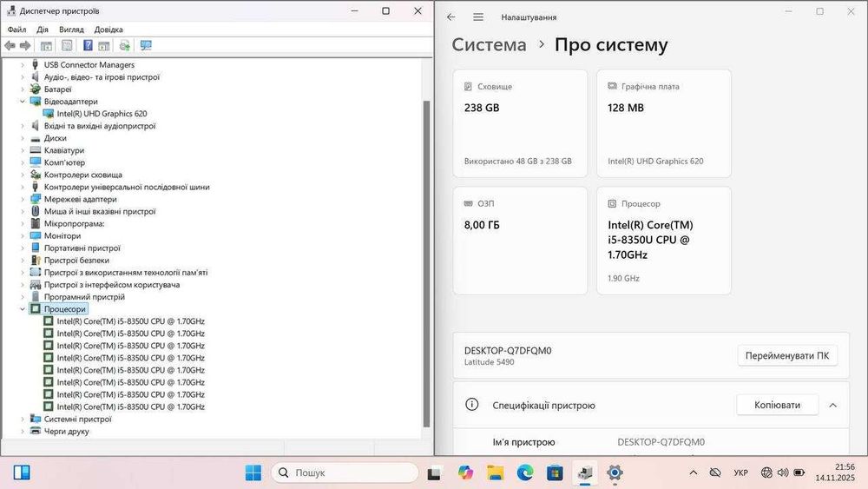Screen dimensions: 868x489
Task: Click the Settings gear taskbar icon
Action: coord(615,472)
